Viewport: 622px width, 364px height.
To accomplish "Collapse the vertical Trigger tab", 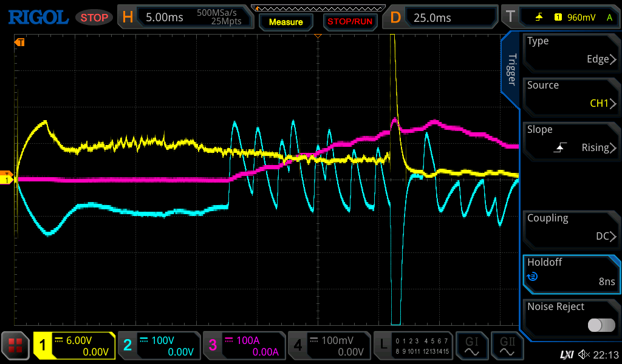I will (511, 70).
